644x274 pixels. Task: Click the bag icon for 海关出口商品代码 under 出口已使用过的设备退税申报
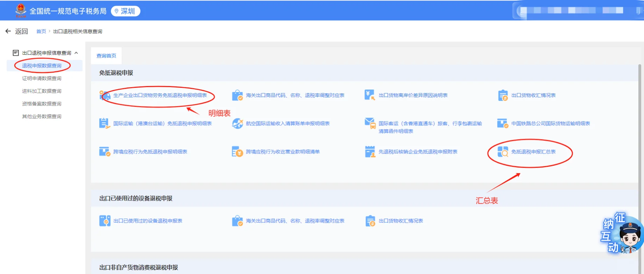tap(237, 221)
